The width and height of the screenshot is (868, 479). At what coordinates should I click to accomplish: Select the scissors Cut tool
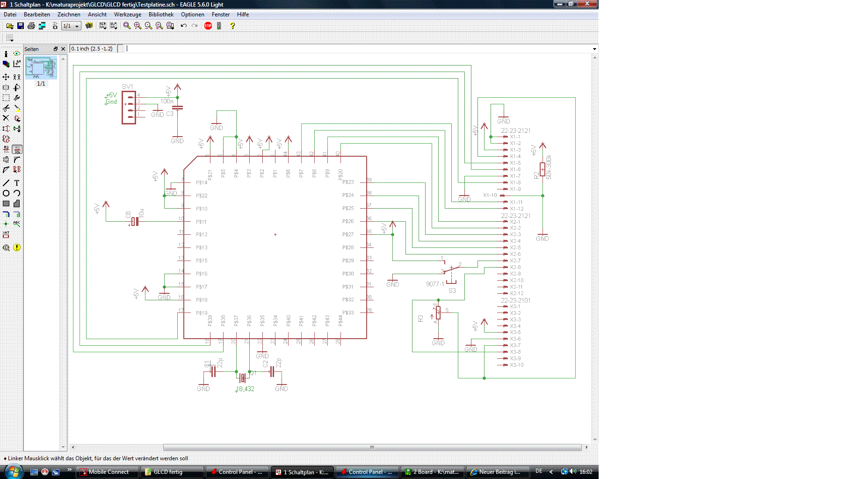[x=6, y=108]
